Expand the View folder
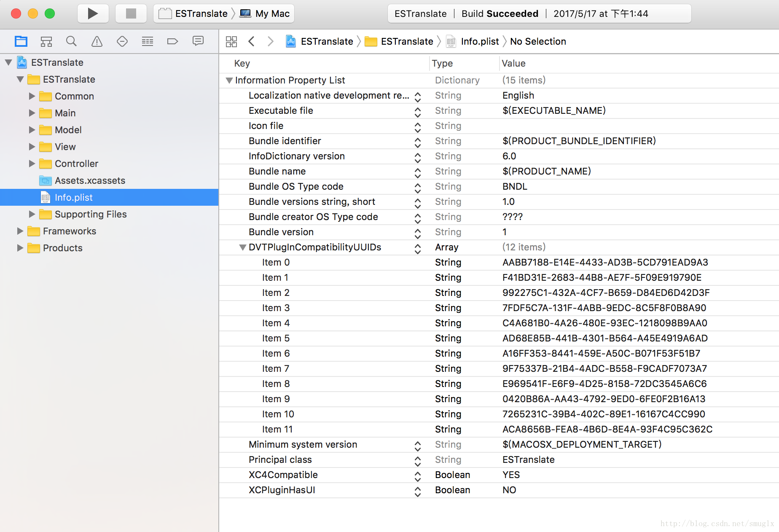 [32, 147]
